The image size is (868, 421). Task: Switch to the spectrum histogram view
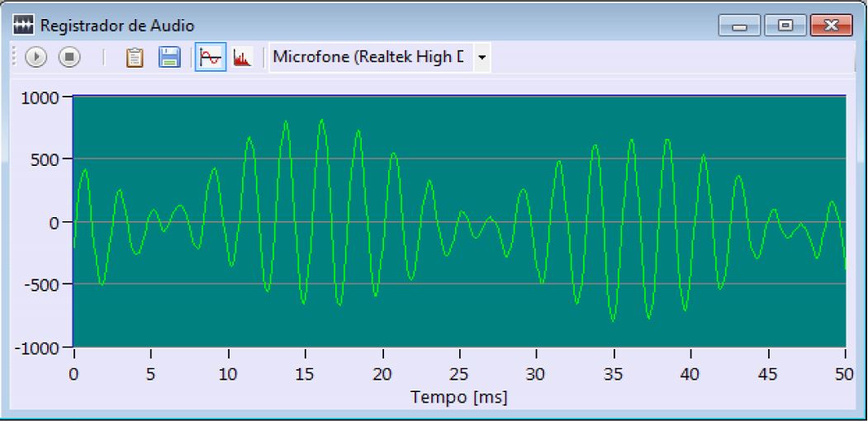tap(243, 57)
